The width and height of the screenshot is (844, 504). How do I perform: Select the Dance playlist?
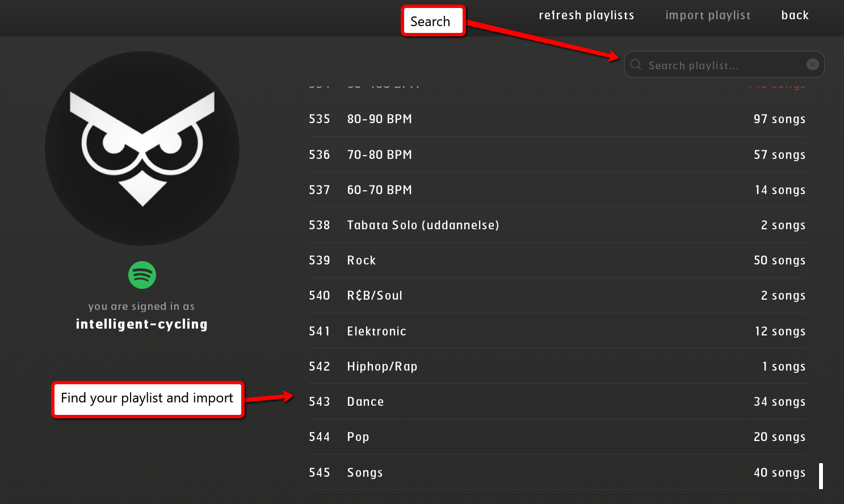coord(366,402)
